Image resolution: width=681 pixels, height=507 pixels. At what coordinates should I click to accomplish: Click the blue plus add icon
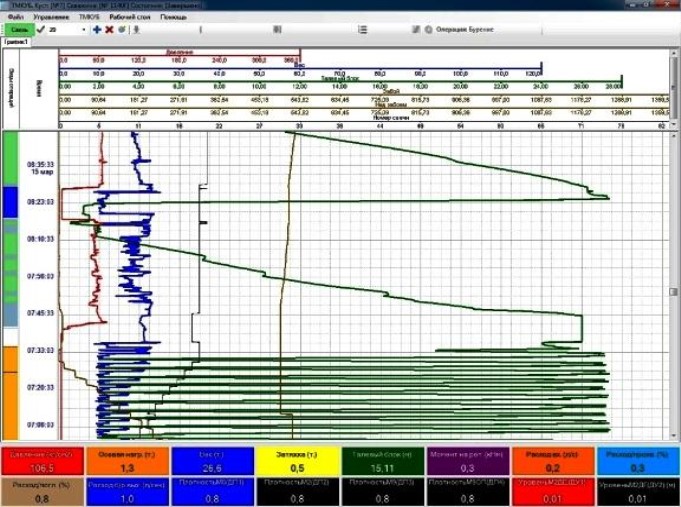coord(97,30)
